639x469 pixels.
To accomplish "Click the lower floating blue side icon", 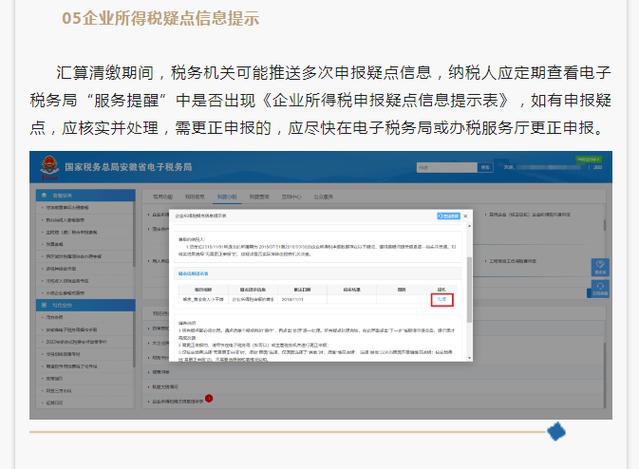I will click(x=600, y=288).
